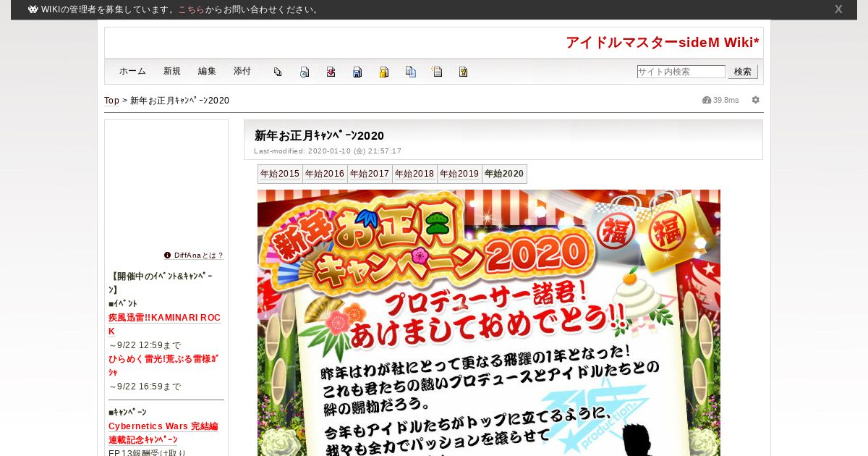Viewport: 868px width, 456px height.
Task: Click the floppy disk icon
Action: (x=357, y=72)
